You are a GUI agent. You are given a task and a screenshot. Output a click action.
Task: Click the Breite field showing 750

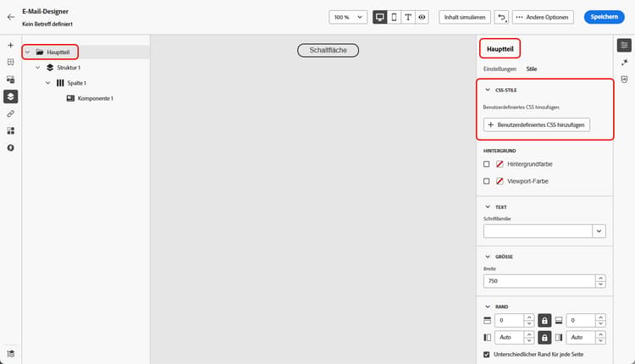[x=539, y=281]
